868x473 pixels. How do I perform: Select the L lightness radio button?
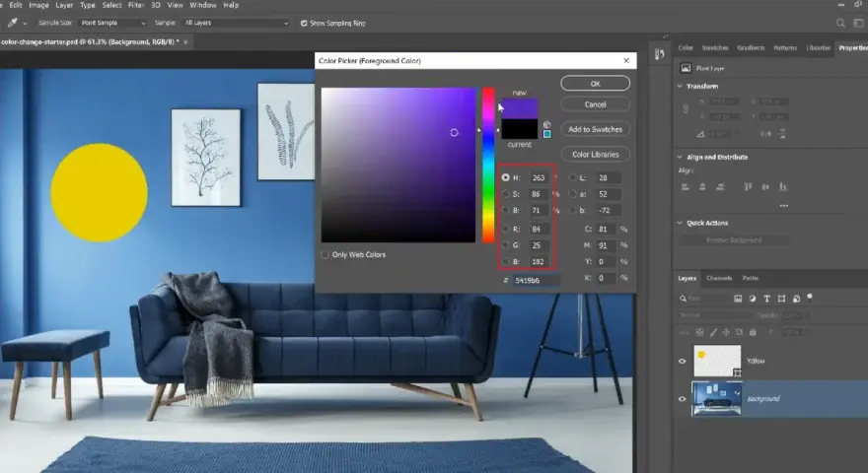click(x=572, y=177)
